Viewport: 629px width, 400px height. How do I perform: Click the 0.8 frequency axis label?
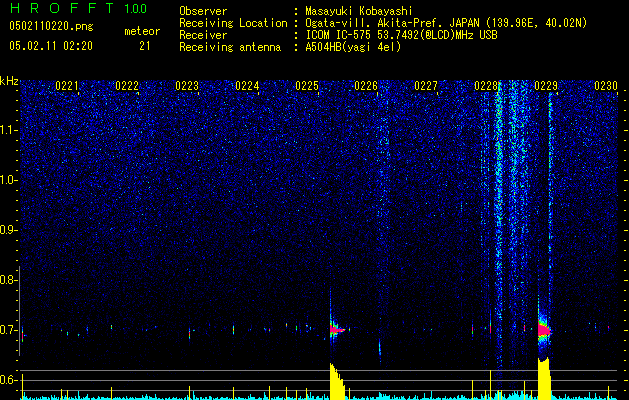point(7,280)
